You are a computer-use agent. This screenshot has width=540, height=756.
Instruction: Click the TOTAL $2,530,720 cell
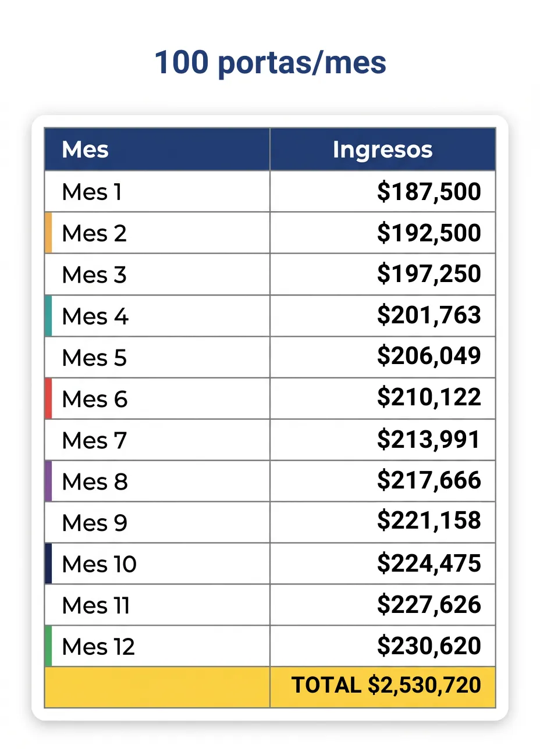point(383,687)
